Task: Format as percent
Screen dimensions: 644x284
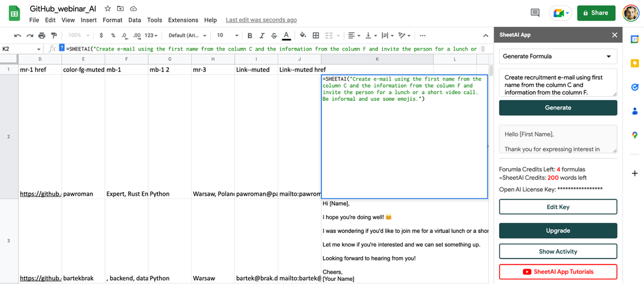Action: pyautogui.click(x=113, y=35)
